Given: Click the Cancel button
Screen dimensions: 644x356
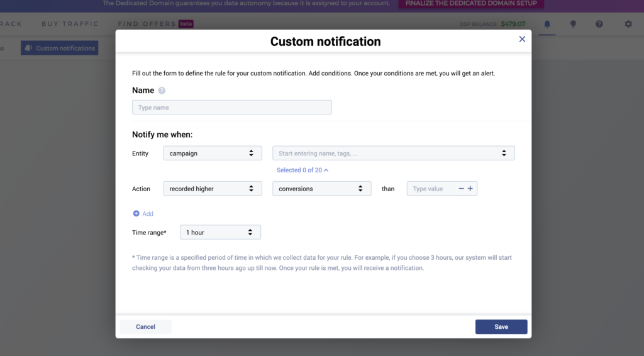Looking at the screenshot, I should coord(145,327).
